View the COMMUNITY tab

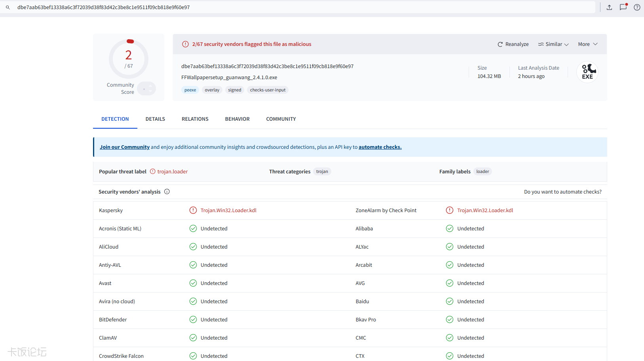(x=281, y=119)
